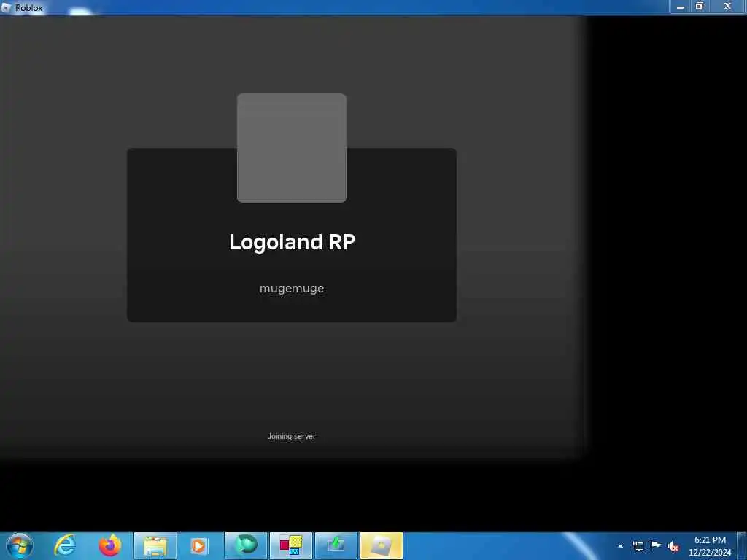
Task: Minimize the Roblox window
Action: pos(681,6)
